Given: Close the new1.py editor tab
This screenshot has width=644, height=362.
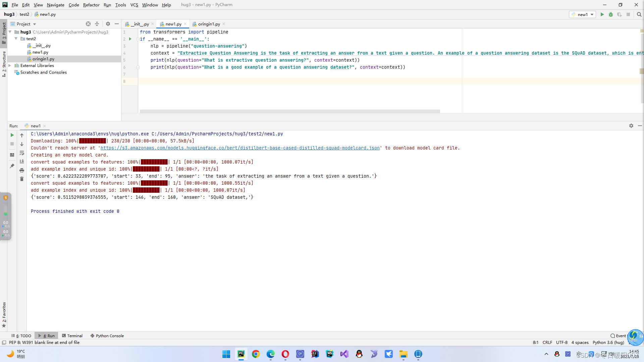Looking at the screenshot, I should 185,24.
